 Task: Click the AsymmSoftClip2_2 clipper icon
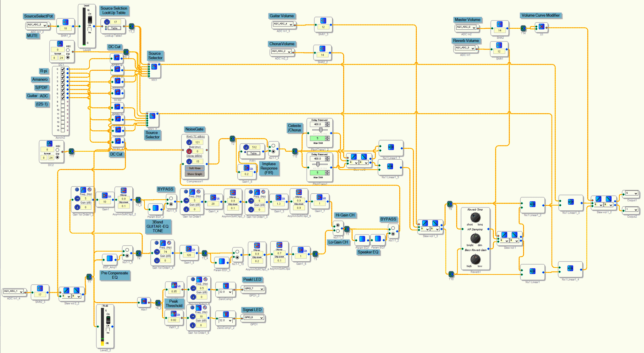pos(124,191)
